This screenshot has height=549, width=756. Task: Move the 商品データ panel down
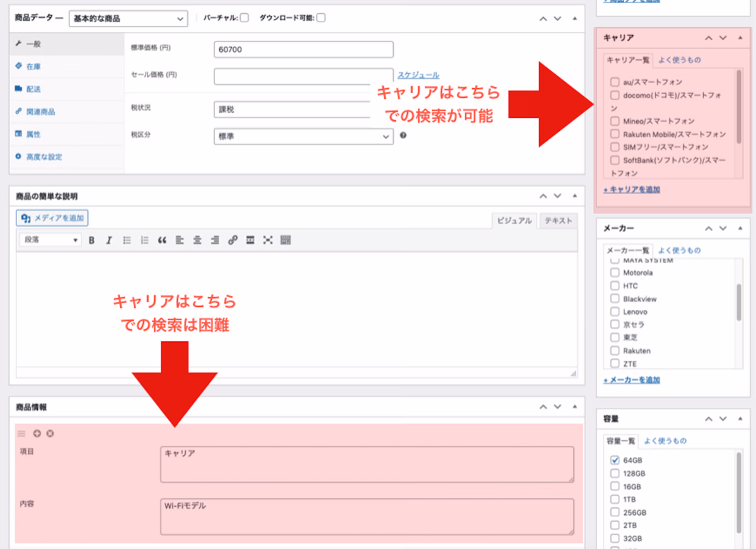(x=557, y=18)
